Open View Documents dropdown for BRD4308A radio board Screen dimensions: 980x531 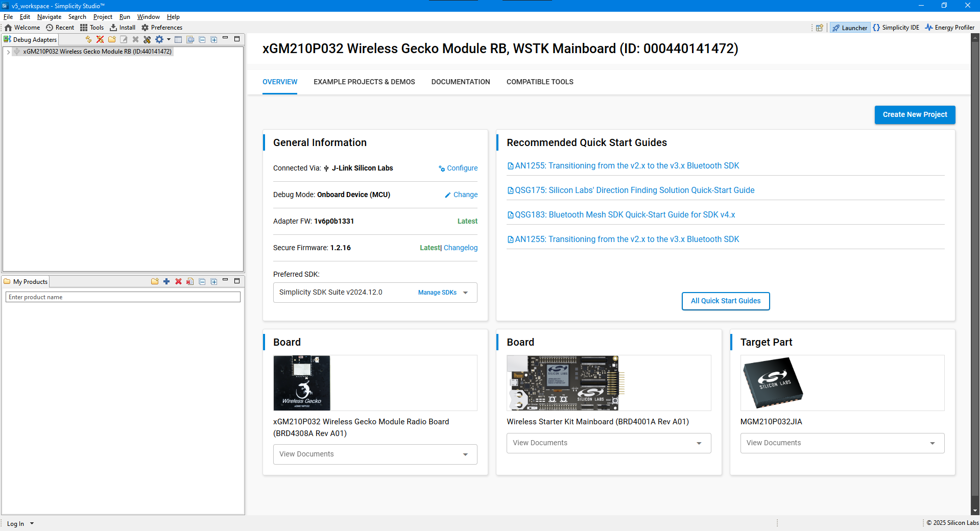coord(375,454)
